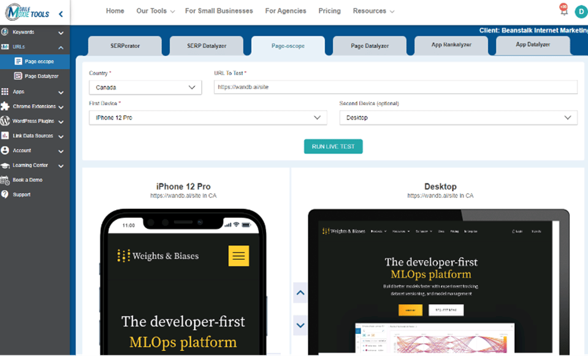588x364 pixels.
Task: Open the Second Device dropdown
Action: [458, 118]
